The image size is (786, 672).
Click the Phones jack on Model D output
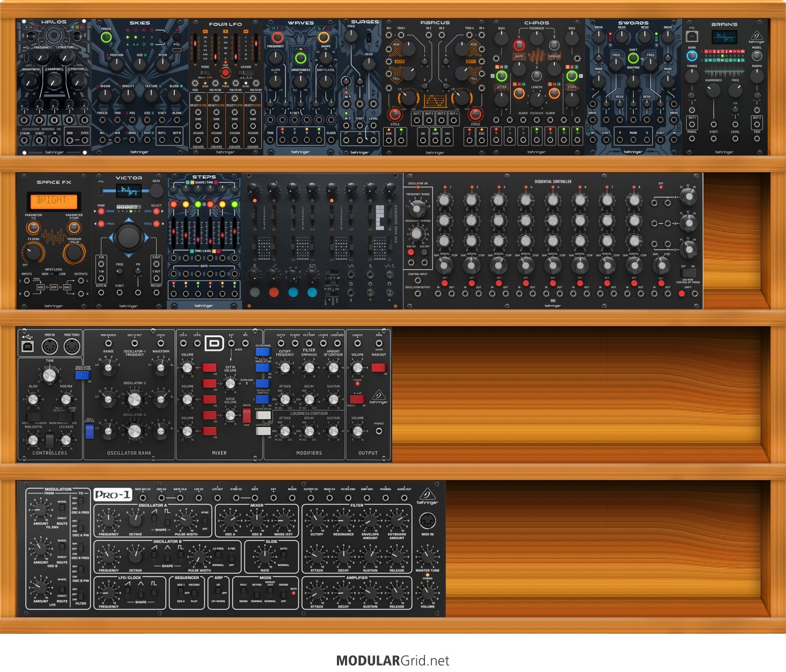click(379, 431)
